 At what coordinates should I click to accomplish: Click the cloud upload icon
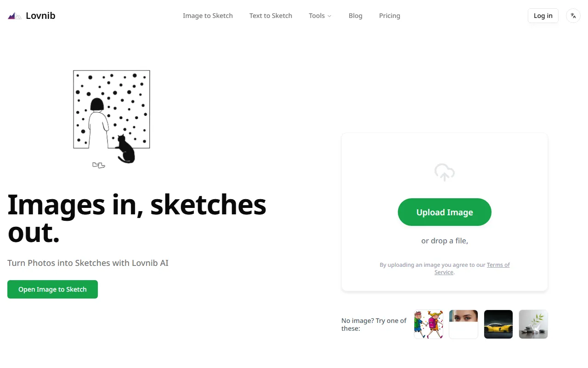(x=445, y=172)
